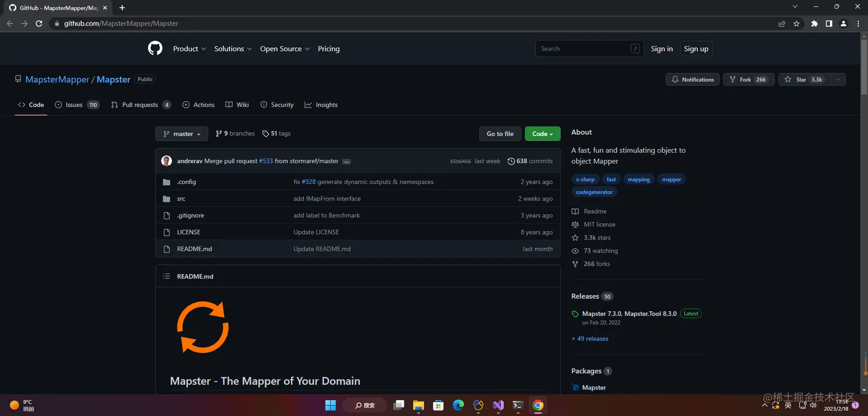Screen dimensions: 868x416
Task: Click the orange Mapster logo image
Action: coord(203,327)
